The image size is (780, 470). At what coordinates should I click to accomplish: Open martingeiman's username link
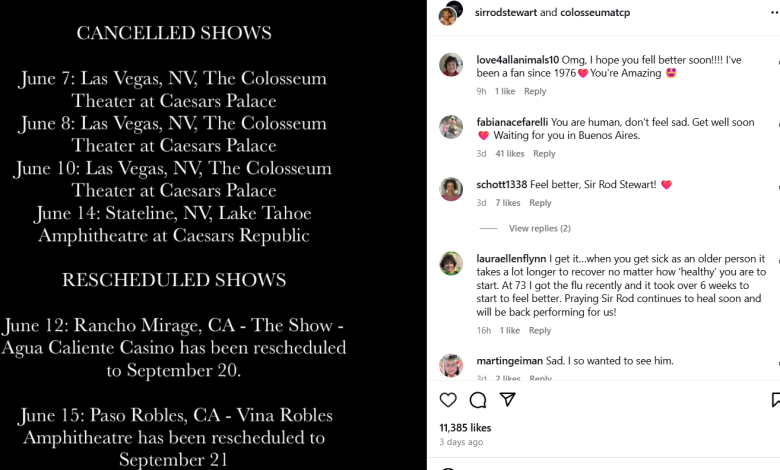pyautogui.click(x=511, y=360)
